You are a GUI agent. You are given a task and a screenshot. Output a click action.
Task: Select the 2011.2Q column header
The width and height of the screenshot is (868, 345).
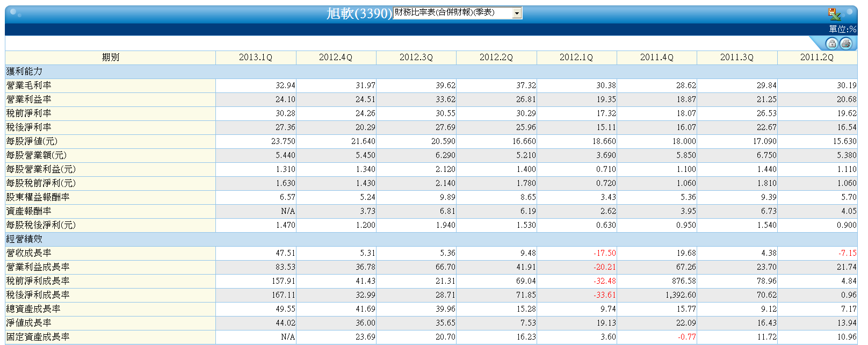[817, 57]
